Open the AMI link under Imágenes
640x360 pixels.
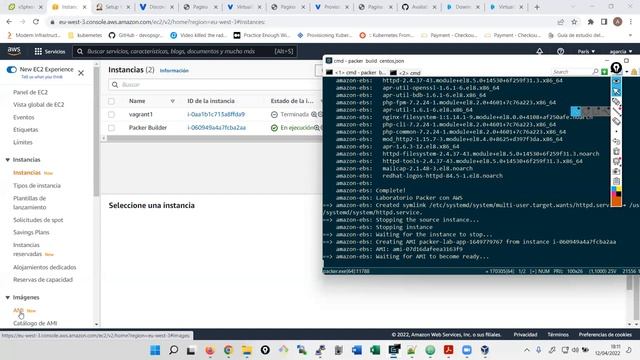pos(18,311)
